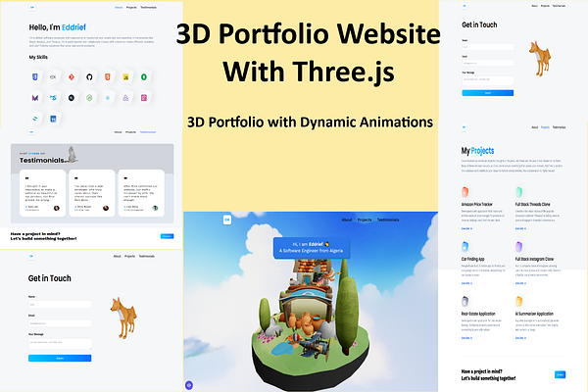Click About in the island page navbar
Viewport: 588px width, 392px height.
click(346, 220)
